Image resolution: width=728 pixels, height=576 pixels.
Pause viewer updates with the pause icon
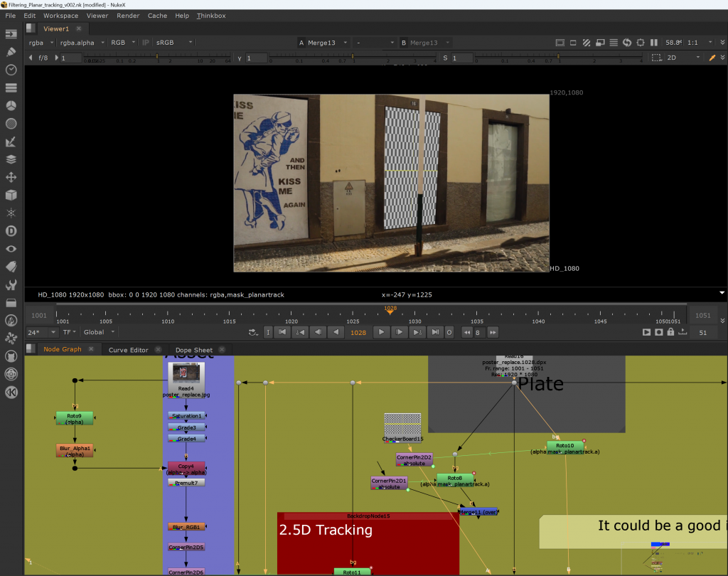tap(654, 43)
